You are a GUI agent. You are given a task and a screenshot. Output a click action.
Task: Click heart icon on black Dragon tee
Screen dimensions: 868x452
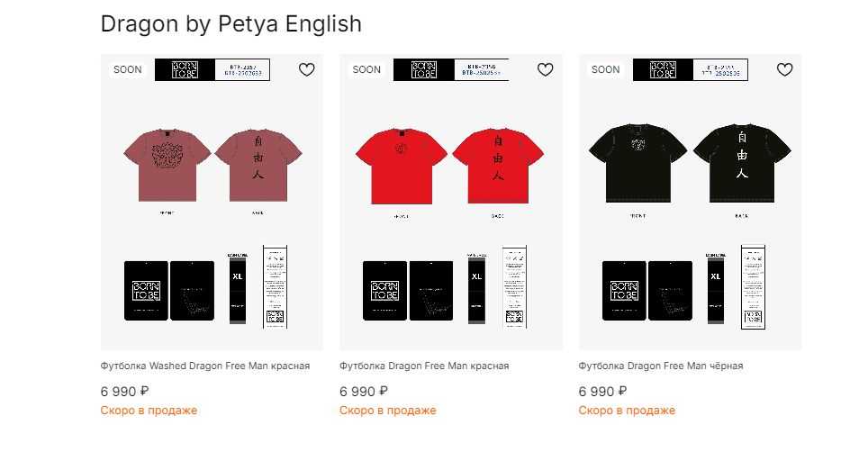(x=784, y=69)
